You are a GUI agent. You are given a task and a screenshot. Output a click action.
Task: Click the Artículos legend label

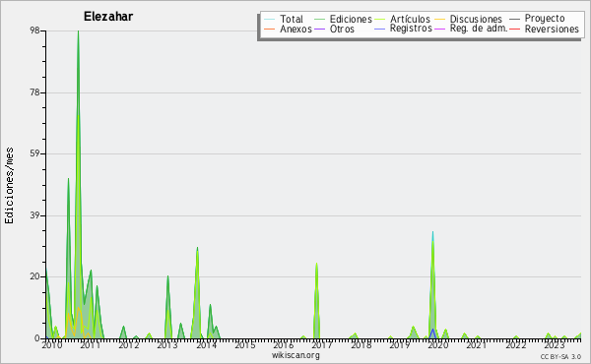pyautogui.click(x=410, y=20)
